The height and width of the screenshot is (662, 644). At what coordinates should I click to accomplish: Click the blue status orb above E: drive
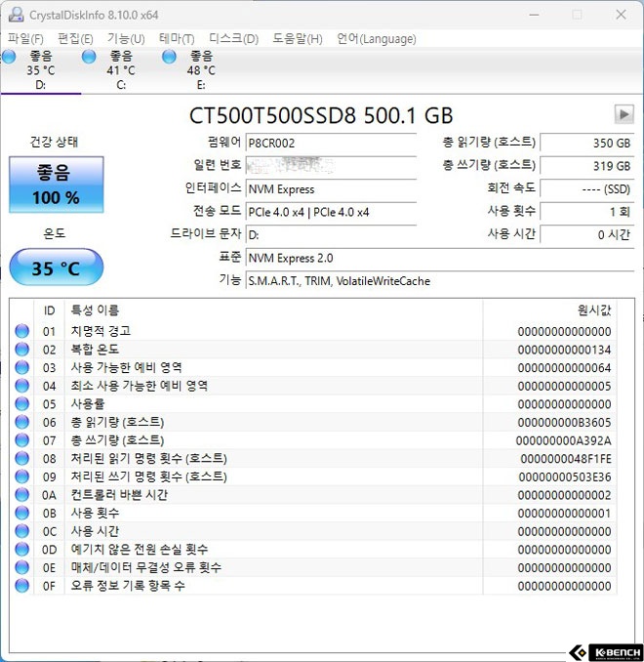tap(169, 57)
